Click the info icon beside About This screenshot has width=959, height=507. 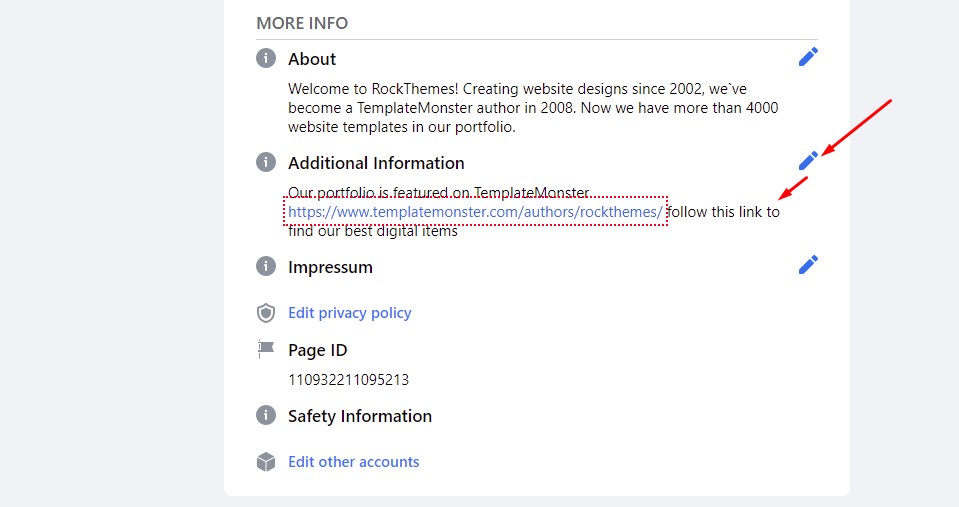(x=266, y=58)
